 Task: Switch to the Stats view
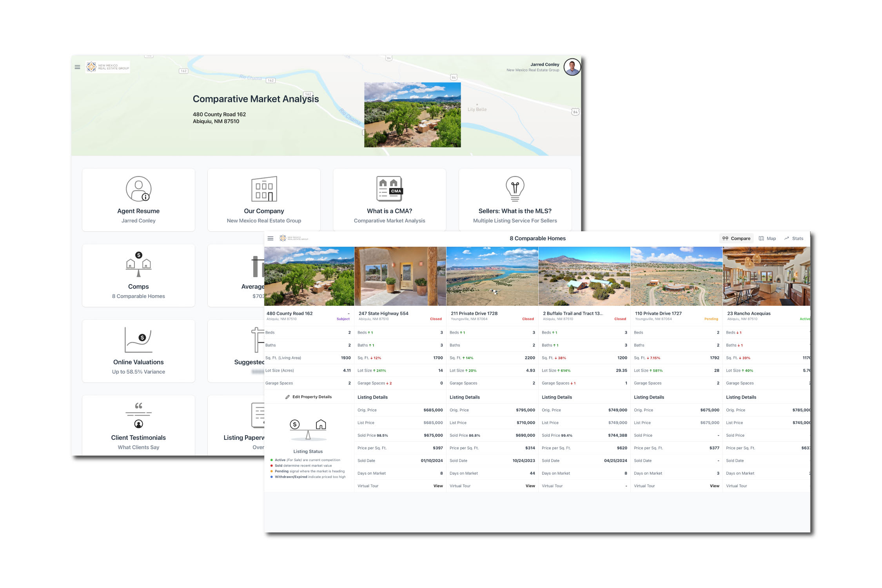pyautogui.click(x=794, y=238)
